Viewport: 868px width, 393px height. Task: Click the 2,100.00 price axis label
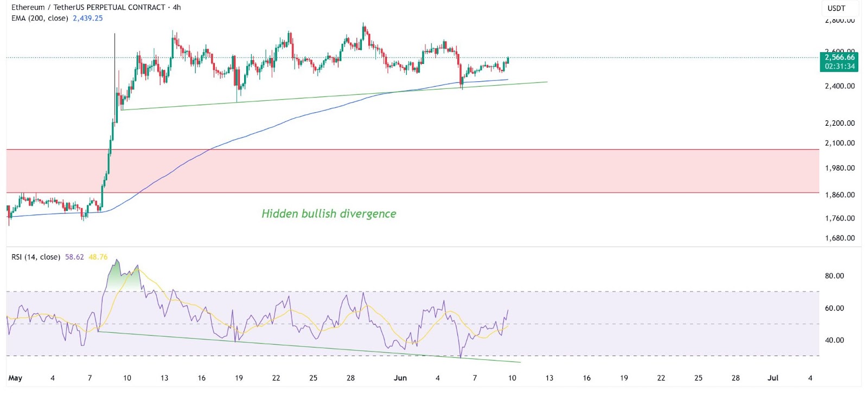click(840, 143)
